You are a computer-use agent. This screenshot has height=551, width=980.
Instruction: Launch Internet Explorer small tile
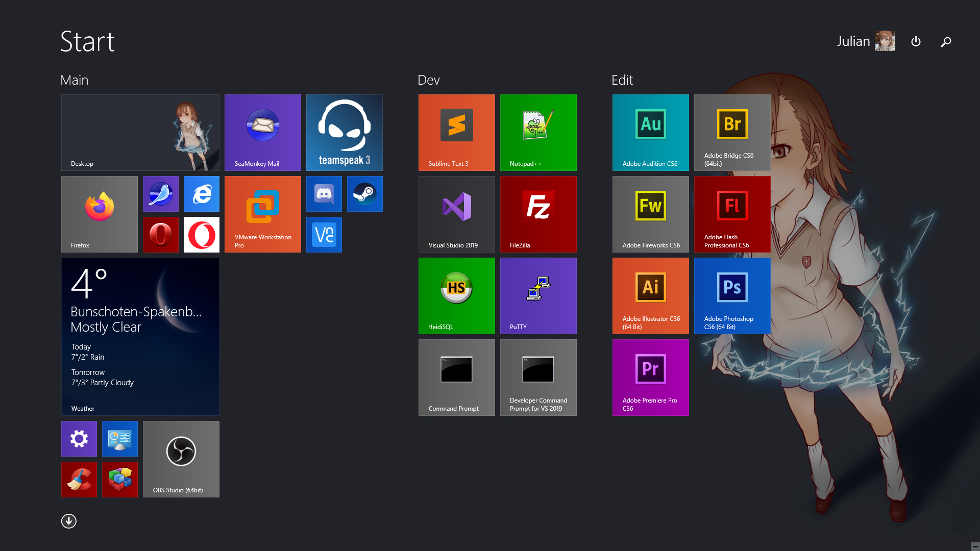pos(202,194)
